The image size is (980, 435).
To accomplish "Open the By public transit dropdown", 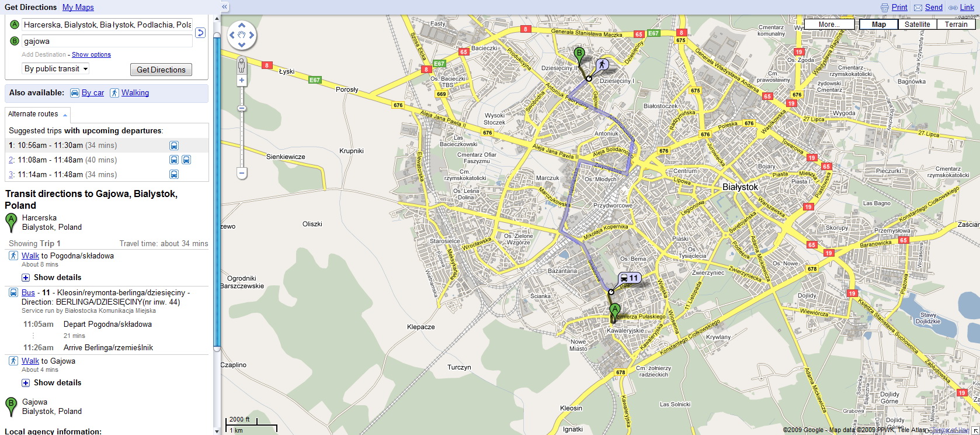I will click(55, 68).
